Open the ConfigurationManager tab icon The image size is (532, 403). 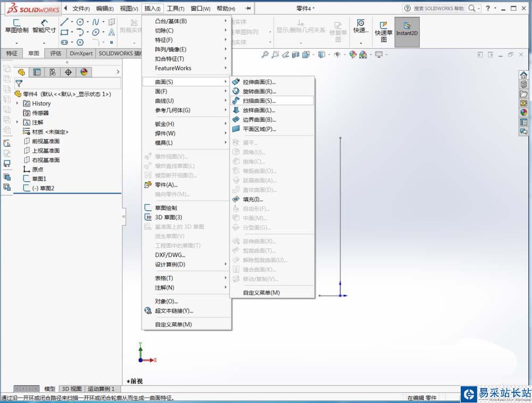tap(52, 72)
